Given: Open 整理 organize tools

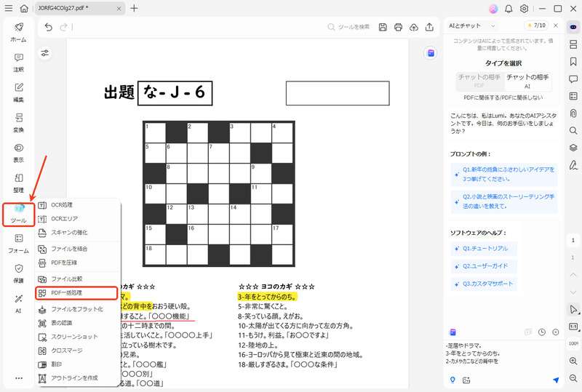Looking at the screenshot, I should click(x=19, y=183).
